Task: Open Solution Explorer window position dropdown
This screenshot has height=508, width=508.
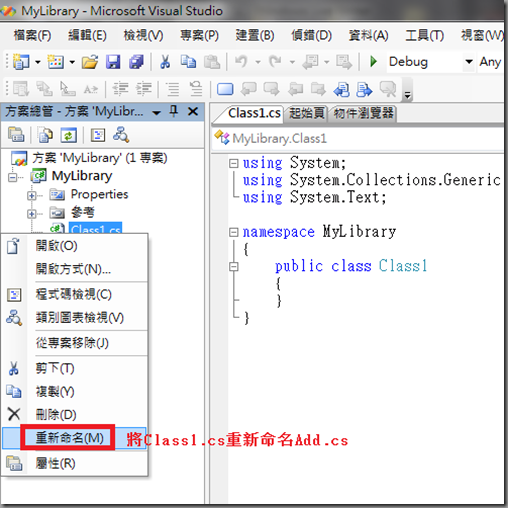Action: pos(156,113)
